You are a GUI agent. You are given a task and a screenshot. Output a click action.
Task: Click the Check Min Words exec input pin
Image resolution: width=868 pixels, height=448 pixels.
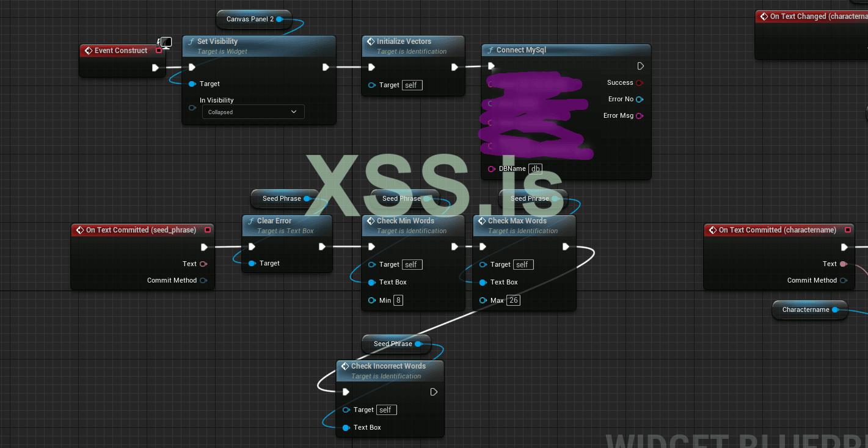point(371,247)
